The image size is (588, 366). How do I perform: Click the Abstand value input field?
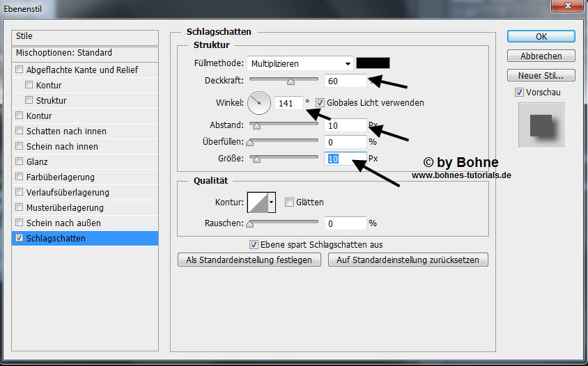coord(345,125)
